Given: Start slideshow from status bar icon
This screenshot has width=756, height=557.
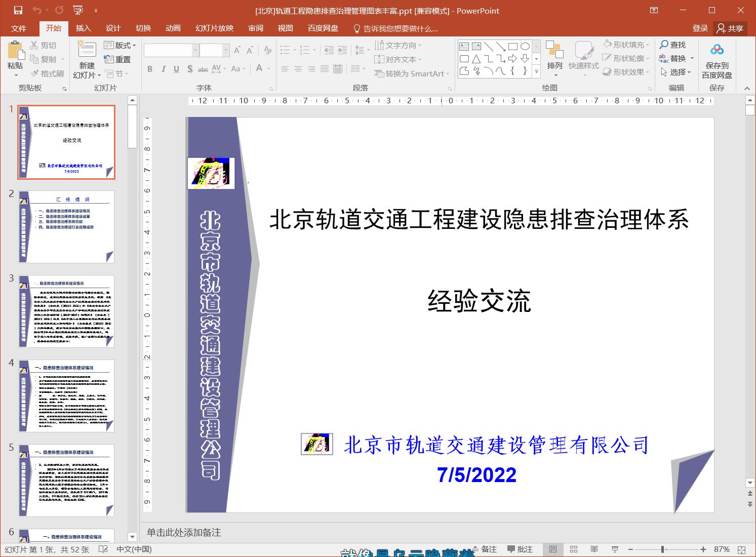Looking at the screenshot, I should [x=615, y=549].
